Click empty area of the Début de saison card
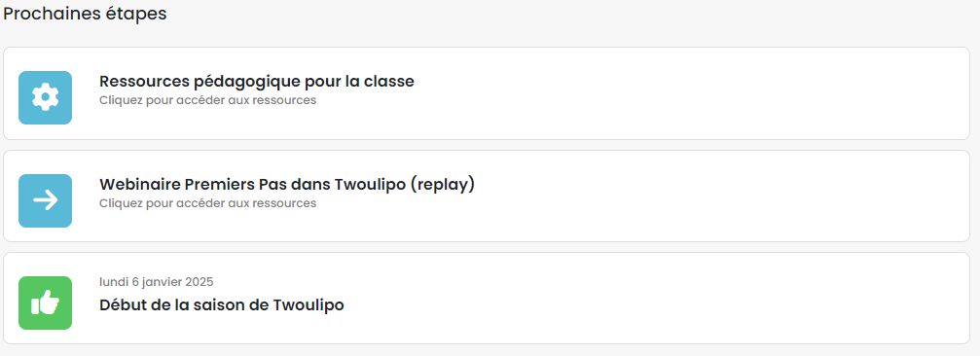This screenshot has height=356, width=980. [x=687, y=299]
